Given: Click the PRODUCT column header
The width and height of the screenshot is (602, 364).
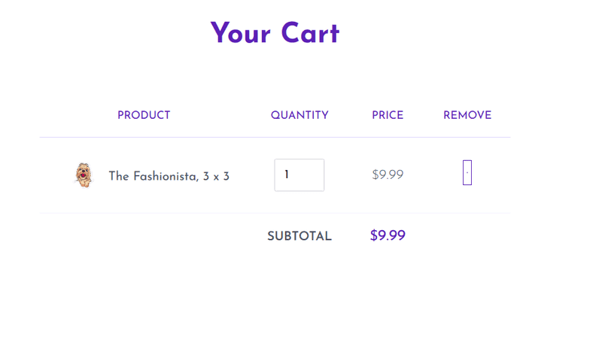Looking at the screenshot, I should pyautogui.click(x=144, y=116).
